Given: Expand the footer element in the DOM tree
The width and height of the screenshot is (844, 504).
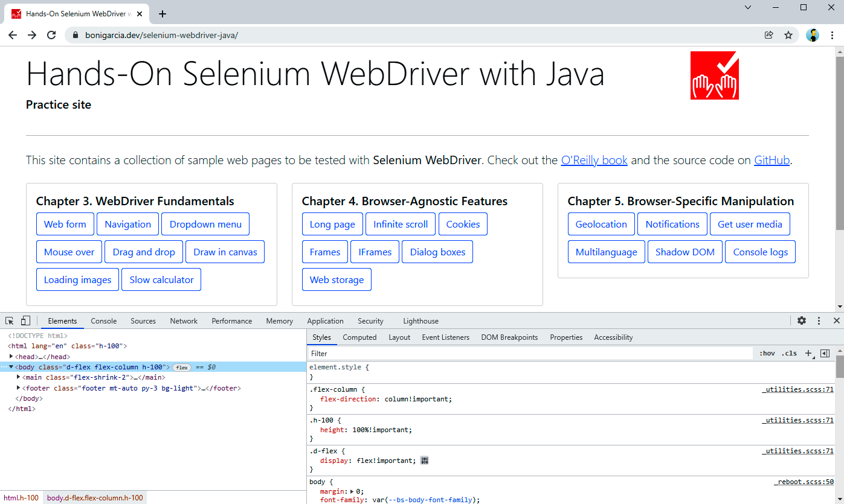Looking at the screenshot, I should [x=18, y=388].
